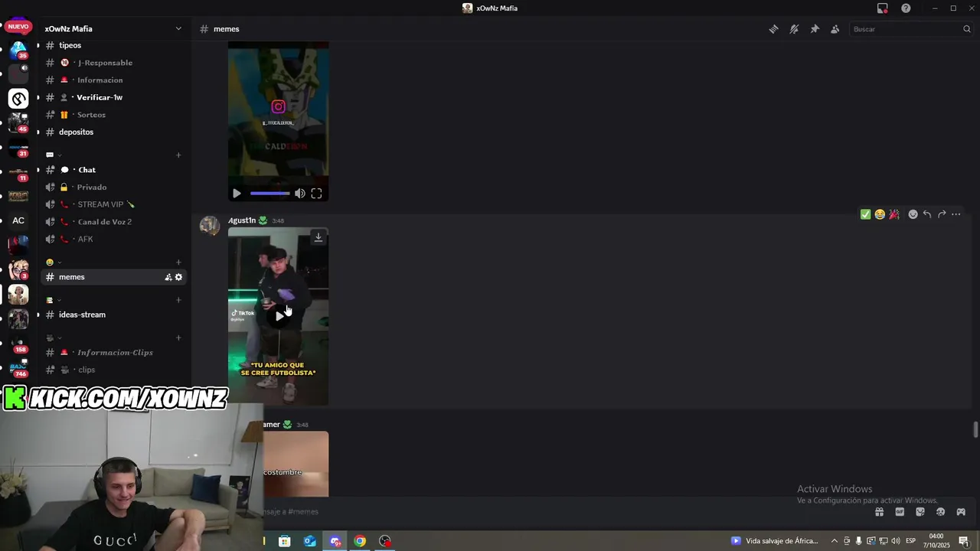Join the STREAM VIP voice channel
The height and width of the screenshot is (551, 980).
[x=115, y=204]
